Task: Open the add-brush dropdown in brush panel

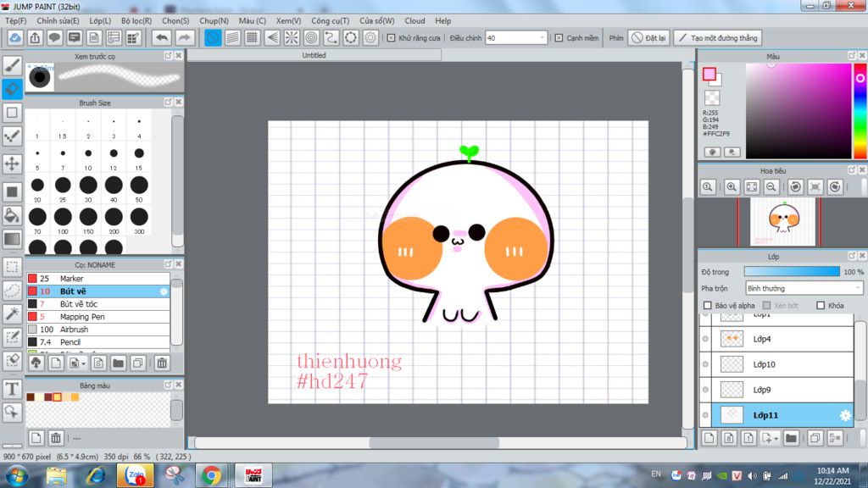Action: (x=77, y=363)
